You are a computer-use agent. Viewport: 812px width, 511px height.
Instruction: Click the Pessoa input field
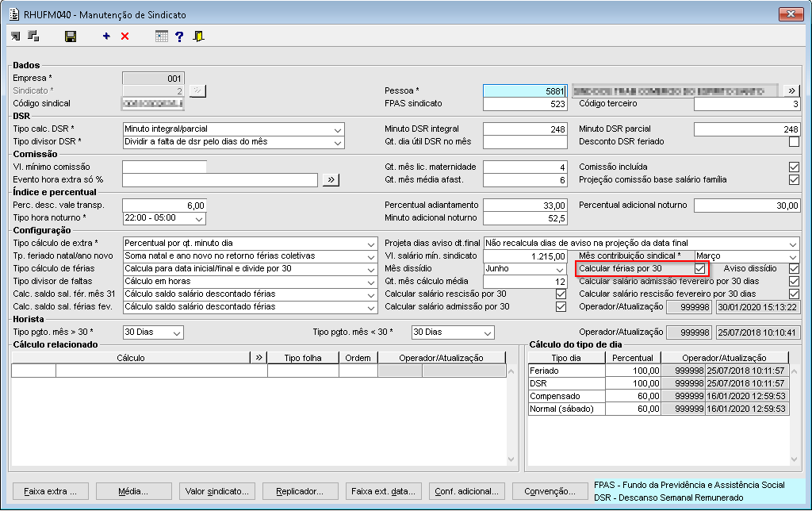coord(525,90)
